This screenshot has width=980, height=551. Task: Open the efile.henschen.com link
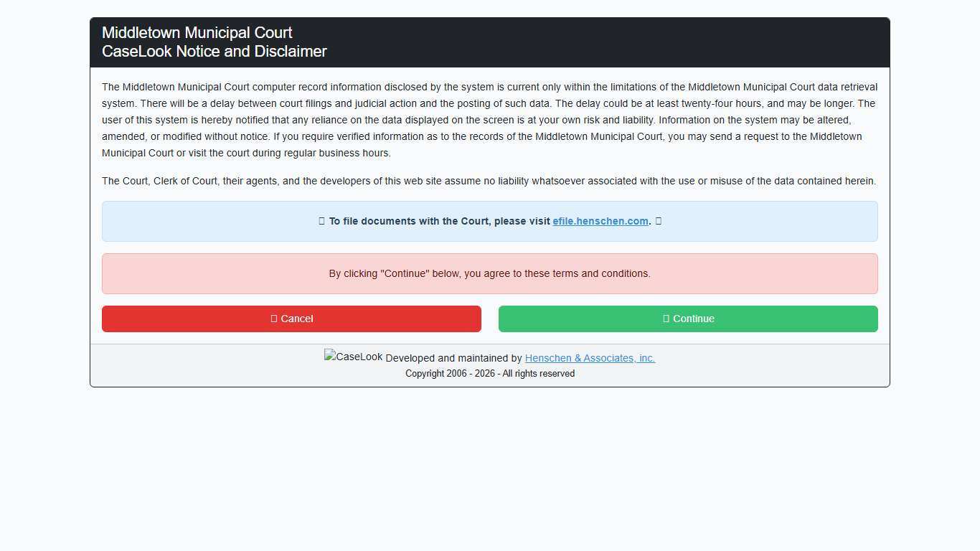[600, 221]
